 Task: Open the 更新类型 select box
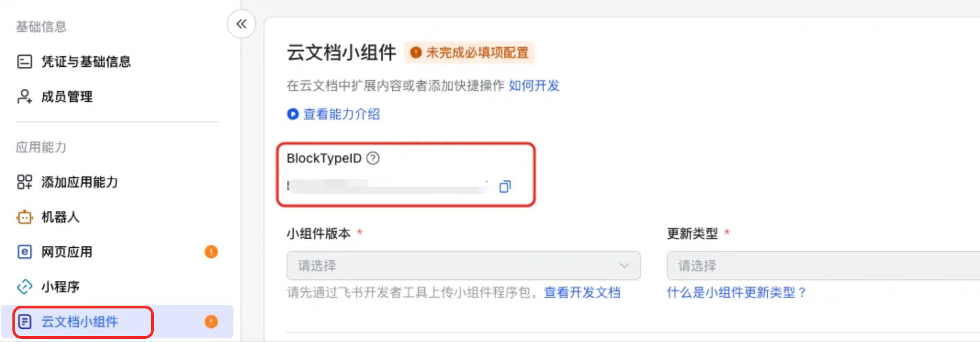pyautogui.click(x=823, y=265)
